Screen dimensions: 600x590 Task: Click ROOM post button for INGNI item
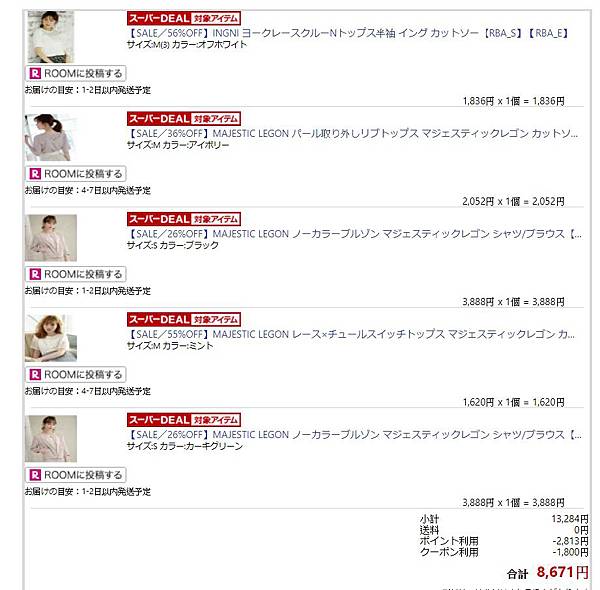point(75,73)
